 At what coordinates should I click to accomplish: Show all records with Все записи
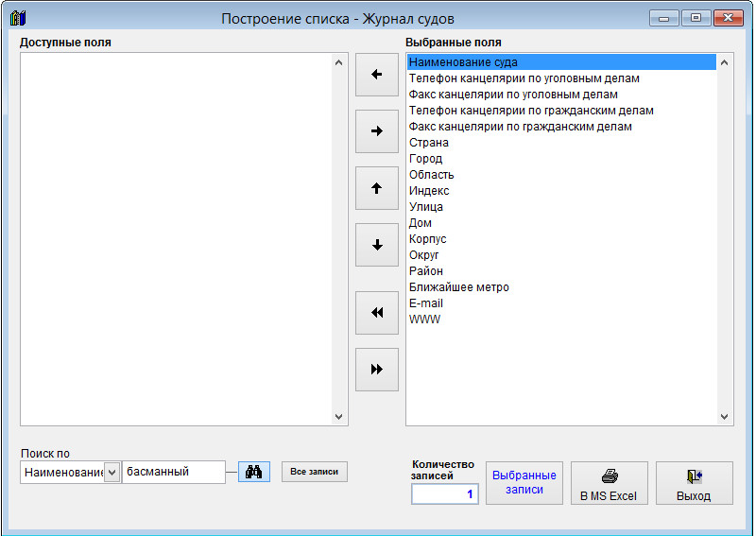pos(315,472)
